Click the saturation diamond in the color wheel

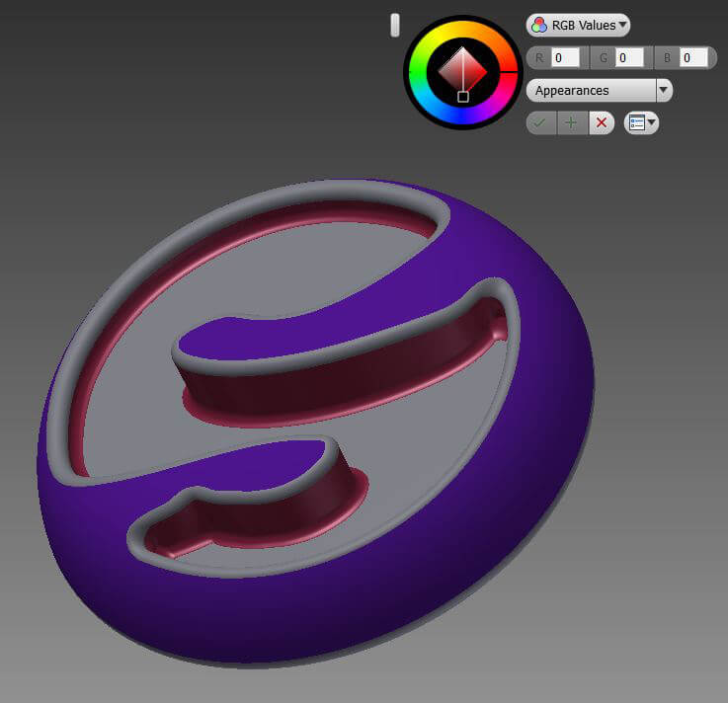click(x=463, y=70)
